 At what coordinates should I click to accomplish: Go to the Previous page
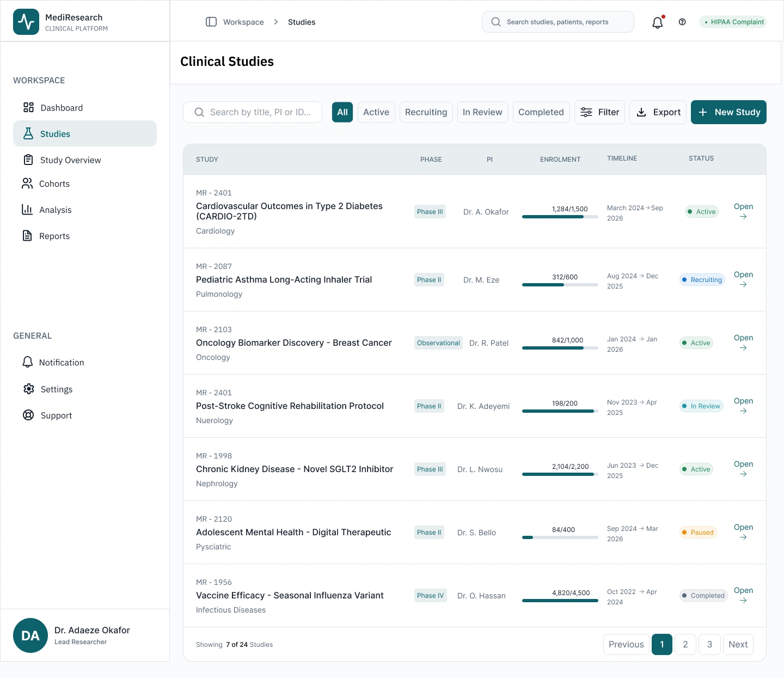point(626,644)
